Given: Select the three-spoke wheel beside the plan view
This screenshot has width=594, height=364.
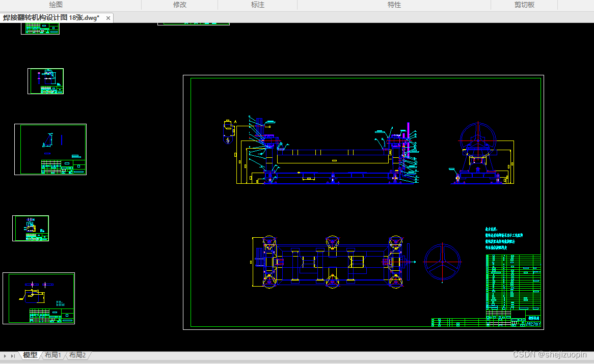Looking at the screenshot, I should pyautogui.click(x=442, y=262).
